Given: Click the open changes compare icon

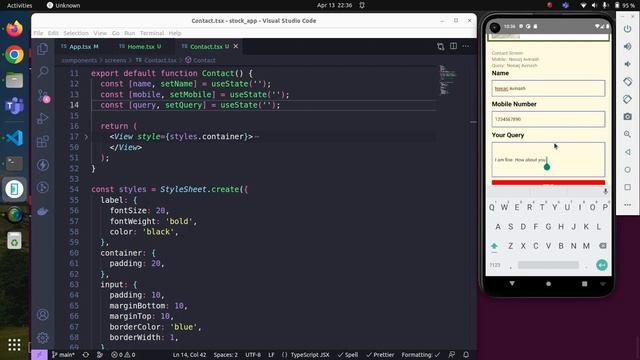Looking at the screenshot, I should pyautogui.click(x=440, y=46).
